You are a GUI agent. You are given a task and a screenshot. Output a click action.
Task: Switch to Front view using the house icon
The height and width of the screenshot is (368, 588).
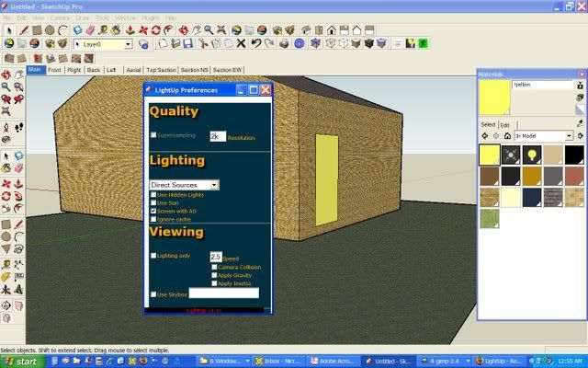[x=332, y=30]
